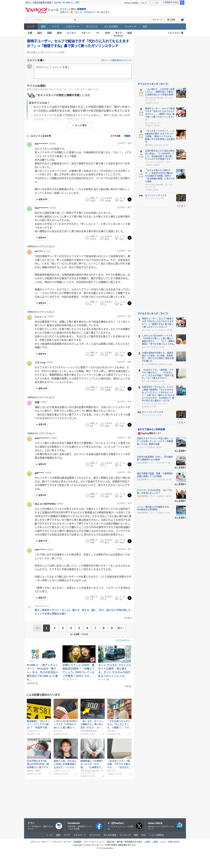Share iim******** comment on X

click(x=130, y=199)
